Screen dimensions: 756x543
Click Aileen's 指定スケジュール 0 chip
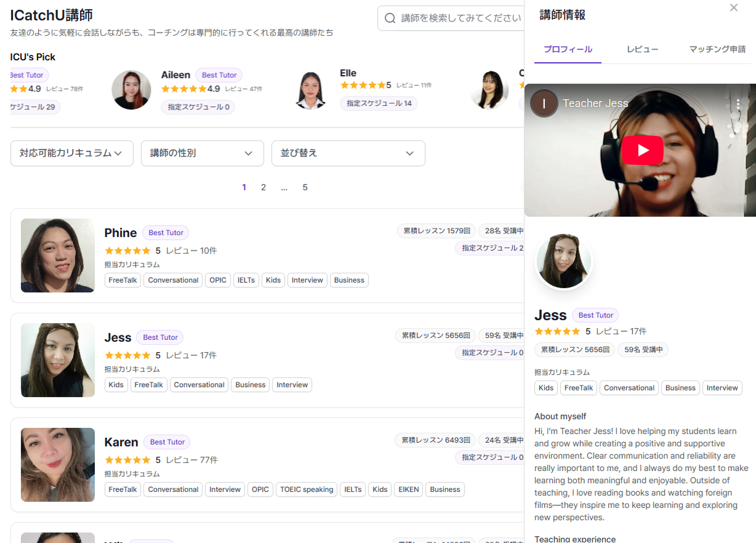[x=198, y=107]
